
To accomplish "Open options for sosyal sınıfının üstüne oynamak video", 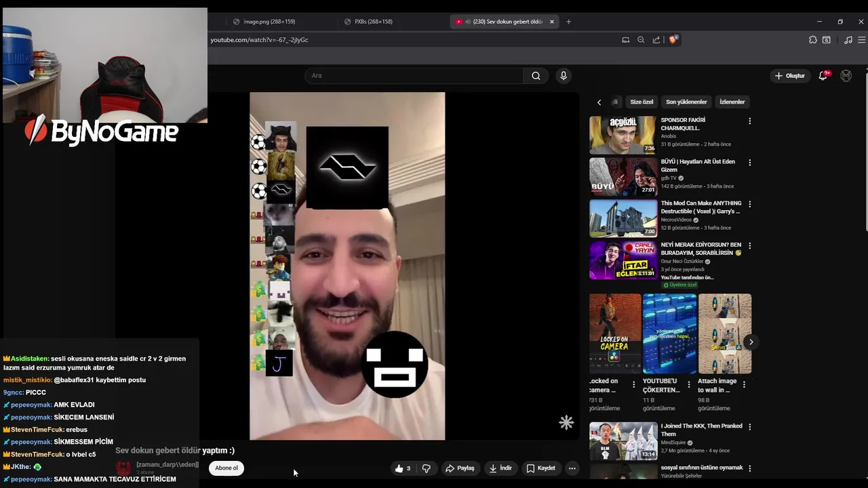I will [x=749, y=468].
